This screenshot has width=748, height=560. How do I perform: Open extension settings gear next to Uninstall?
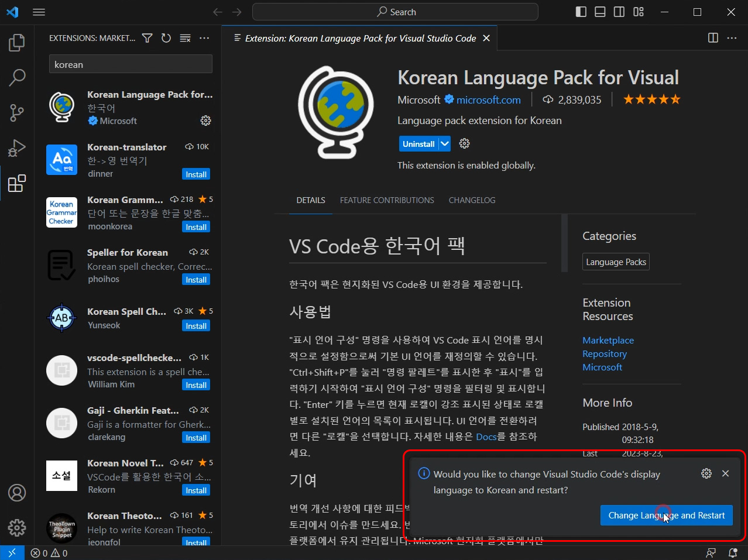465,143
